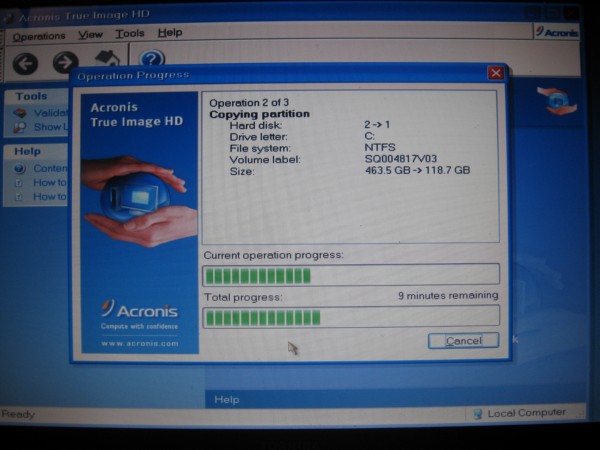This screenshot has height=450, width=600.
Task: Click the Ready status bar text
Action: coord(18,414)
